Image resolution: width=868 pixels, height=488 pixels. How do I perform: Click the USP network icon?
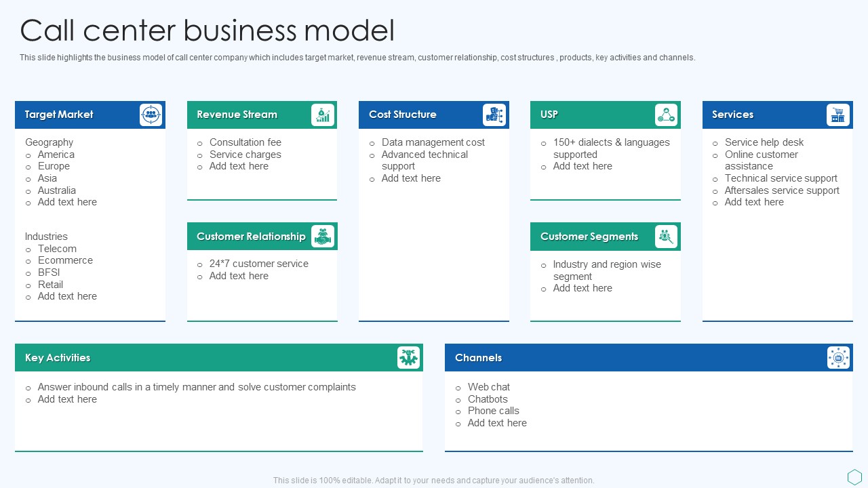(666, 115)
